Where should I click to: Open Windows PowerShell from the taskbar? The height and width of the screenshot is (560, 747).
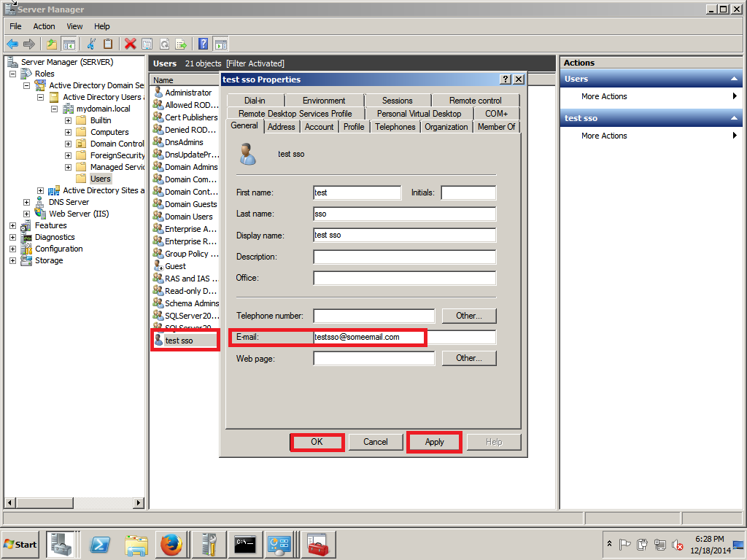pos(99,545)
